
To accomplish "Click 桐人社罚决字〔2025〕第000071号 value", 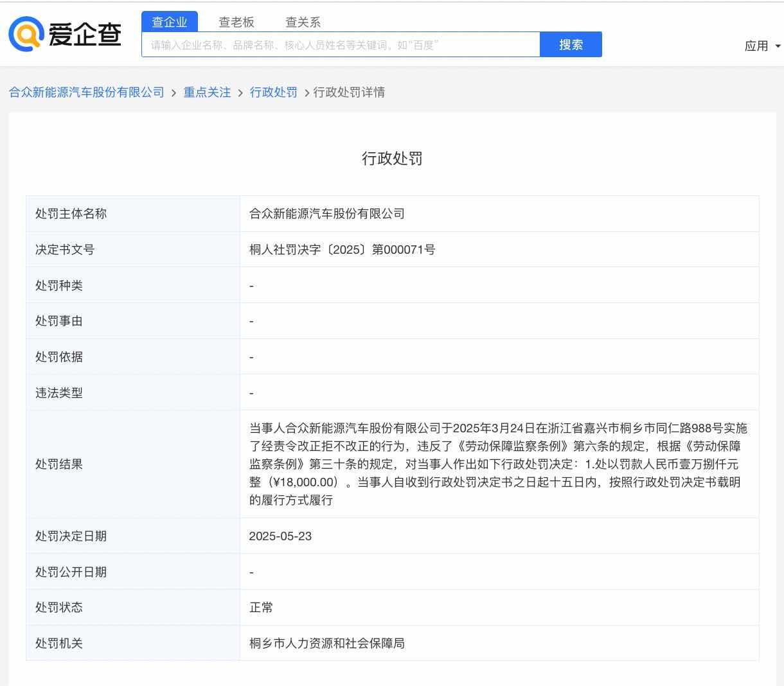I will tap(343, 250).
